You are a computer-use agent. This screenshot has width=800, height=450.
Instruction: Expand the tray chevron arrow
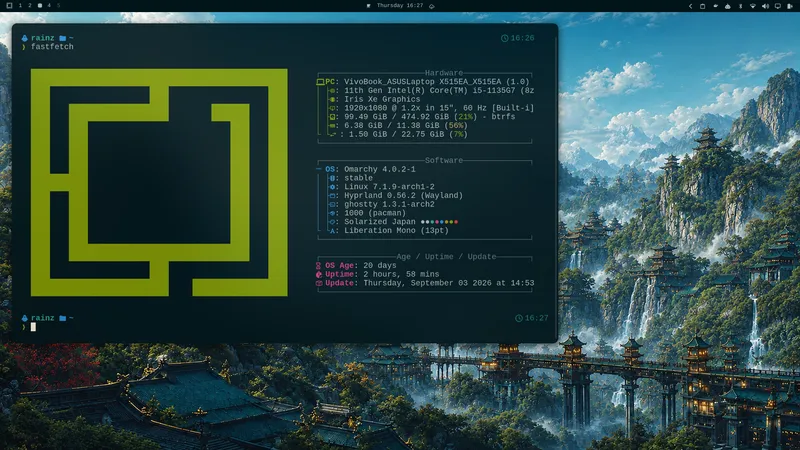pos(690,6)
